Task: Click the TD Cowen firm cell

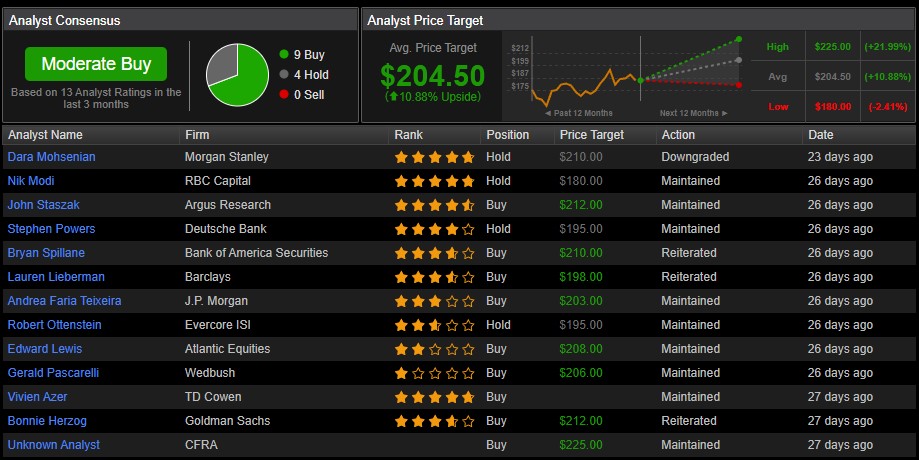Action: click(213, 397)
